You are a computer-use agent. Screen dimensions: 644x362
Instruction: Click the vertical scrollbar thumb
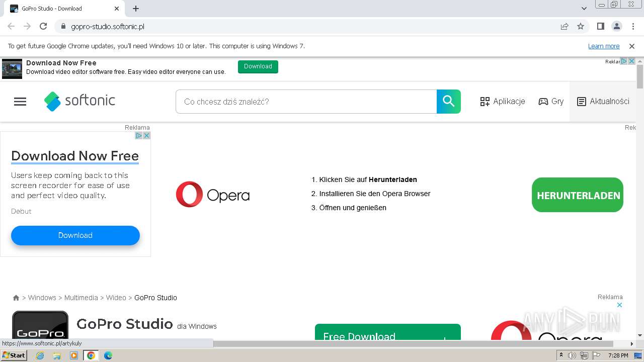pyautogui.click(x=640, y=76)
